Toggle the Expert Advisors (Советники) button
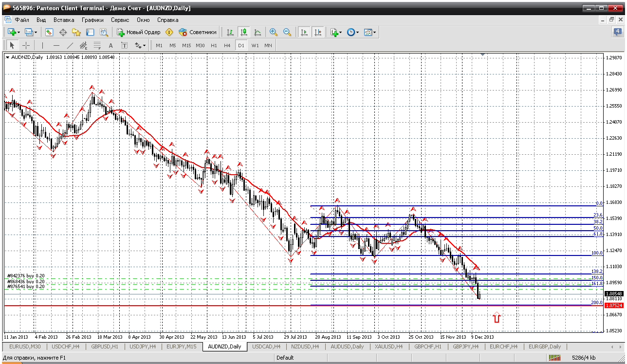 198,32
